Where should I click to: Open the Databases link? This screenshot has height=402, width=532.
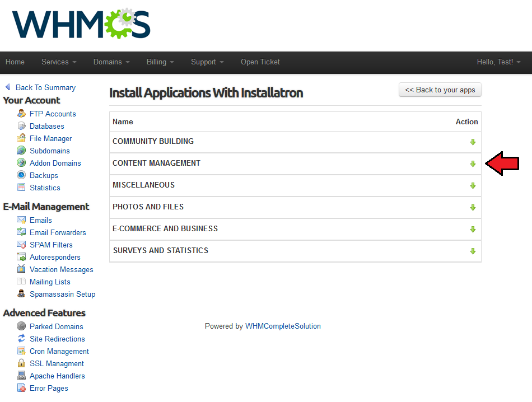click(x=47, y=126)
